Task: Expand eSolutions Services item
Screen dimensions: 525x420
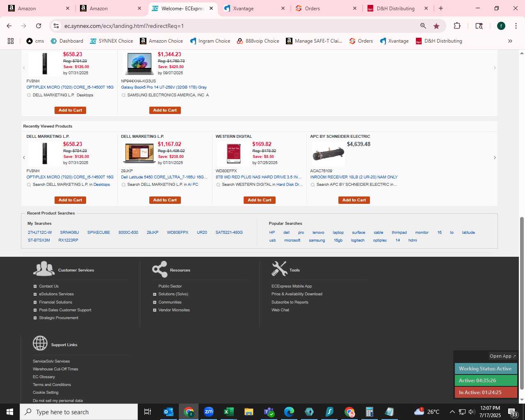Action: (35, 294)
